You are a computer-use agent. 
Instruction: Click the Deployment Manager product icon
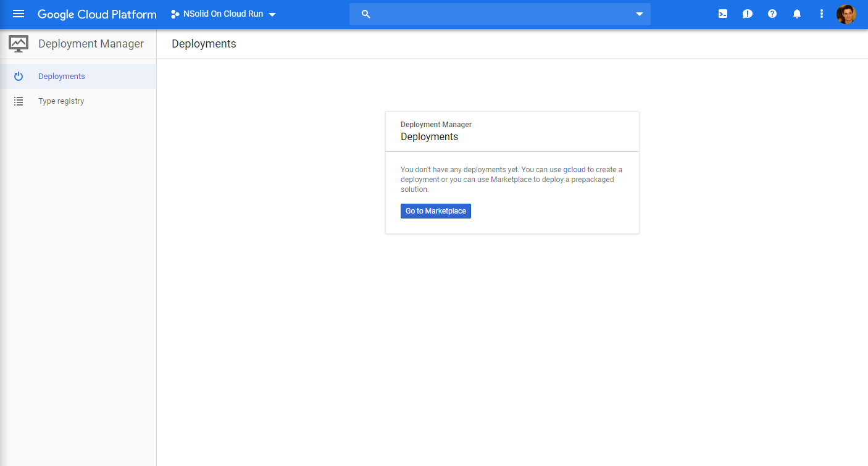point(19,44)
